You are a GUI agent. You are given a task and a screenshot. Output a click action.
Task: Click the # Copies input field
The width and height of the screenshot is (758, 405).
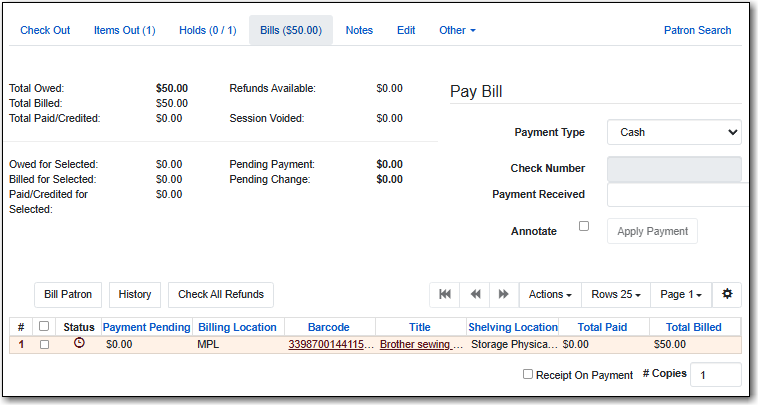tap(715, 375)
